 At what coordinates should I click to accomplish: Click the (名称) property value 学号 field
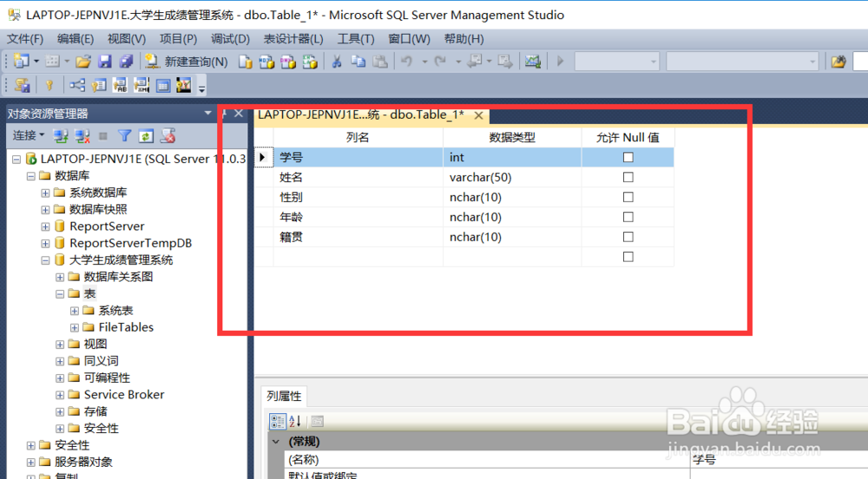click(779, 460)
